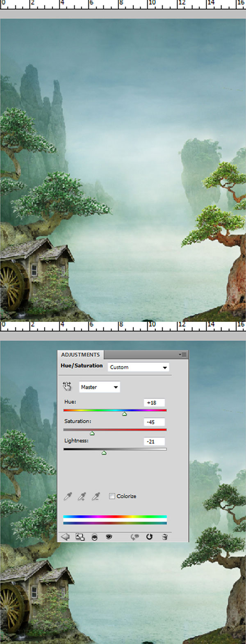Click the Saturation slider handle
The width and height of the screenshot is (246, 644).
pos(92,433)
